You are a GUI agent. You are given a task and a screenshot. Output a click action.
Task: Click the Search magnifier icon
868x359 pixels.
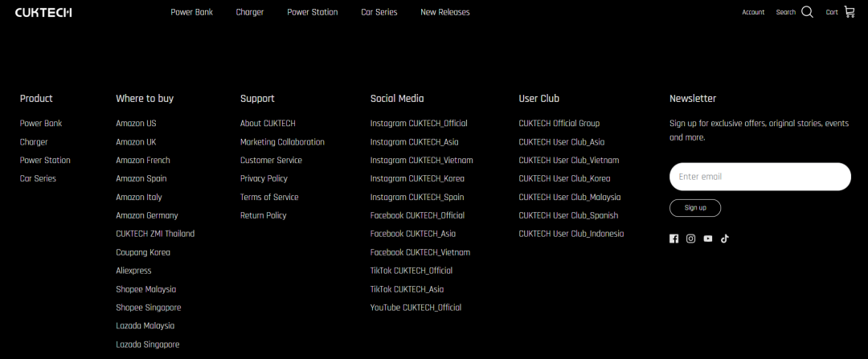pos(807,12)
